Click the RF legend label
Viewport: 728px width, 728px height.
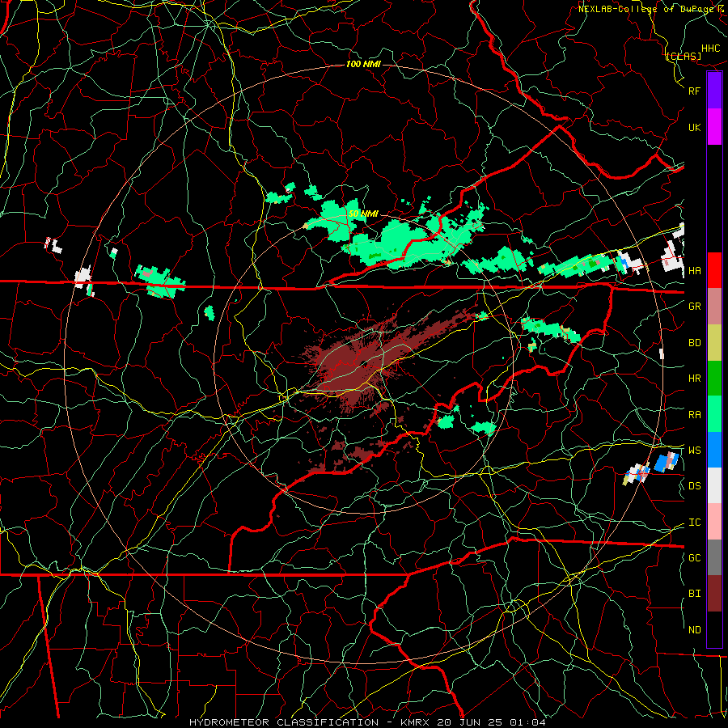click(x=694, y=91)
